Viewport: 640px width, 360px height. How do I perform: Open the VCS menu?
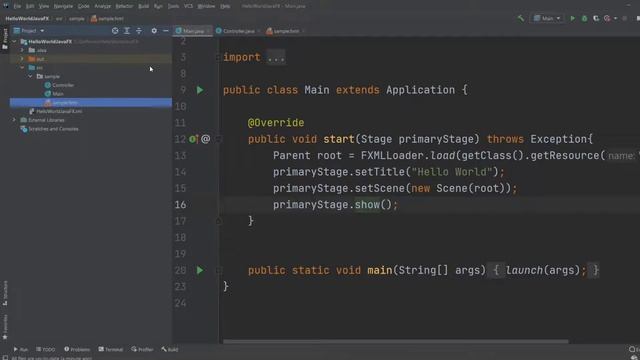[188, 6]
